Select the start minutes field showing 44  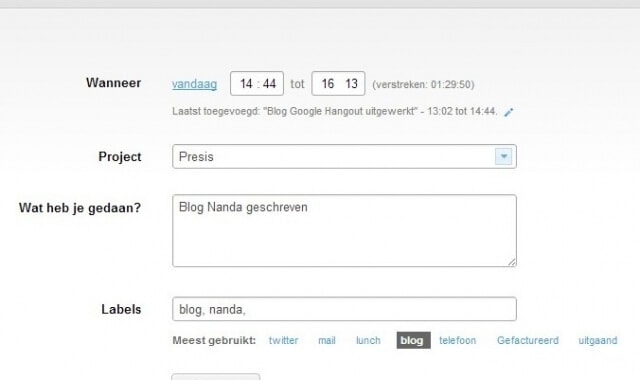[x=269, y=84]
